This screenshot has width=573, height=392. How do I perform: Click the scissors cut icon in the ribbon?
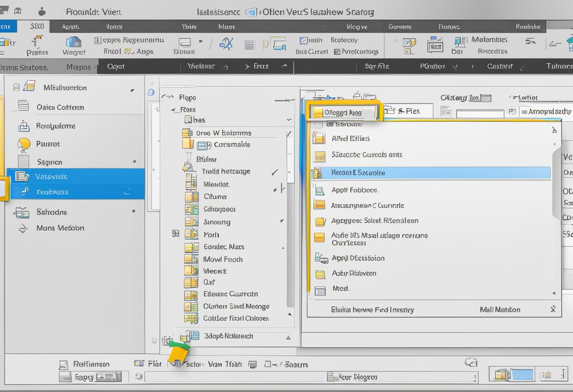point(226,43)
